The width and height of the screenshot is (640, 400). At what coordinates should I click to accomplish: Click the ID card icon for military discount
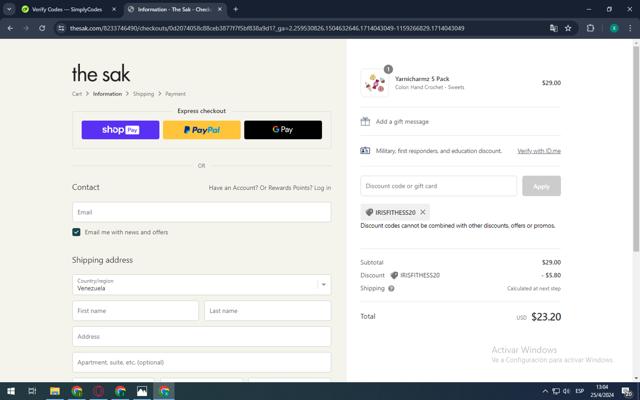coord(365,151)
